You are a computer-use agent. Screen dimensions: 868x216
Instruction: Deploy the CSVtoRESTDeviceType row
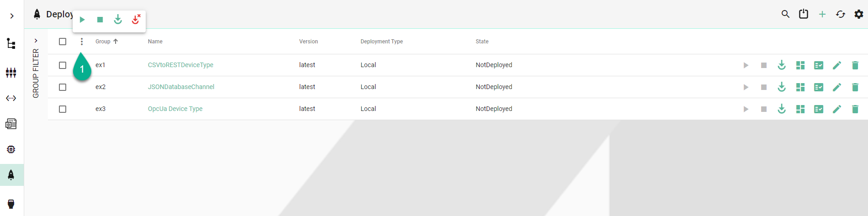[782, 65]
